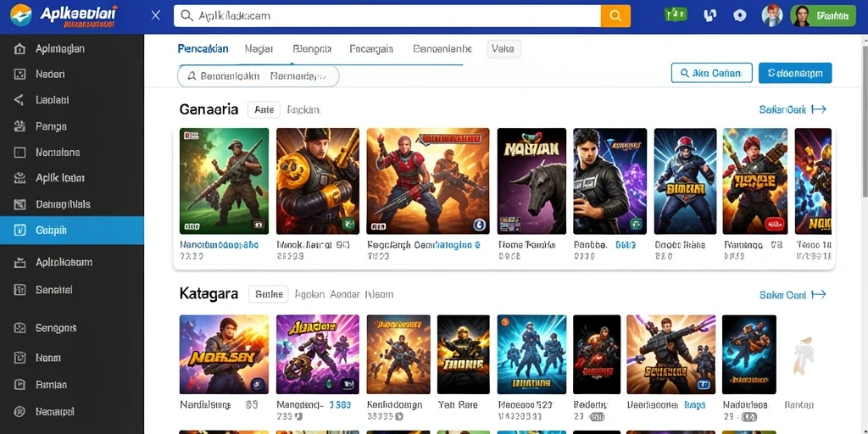Switch to the Bencenianhe tab
868x434 pixels.
(x=442, y=48)
